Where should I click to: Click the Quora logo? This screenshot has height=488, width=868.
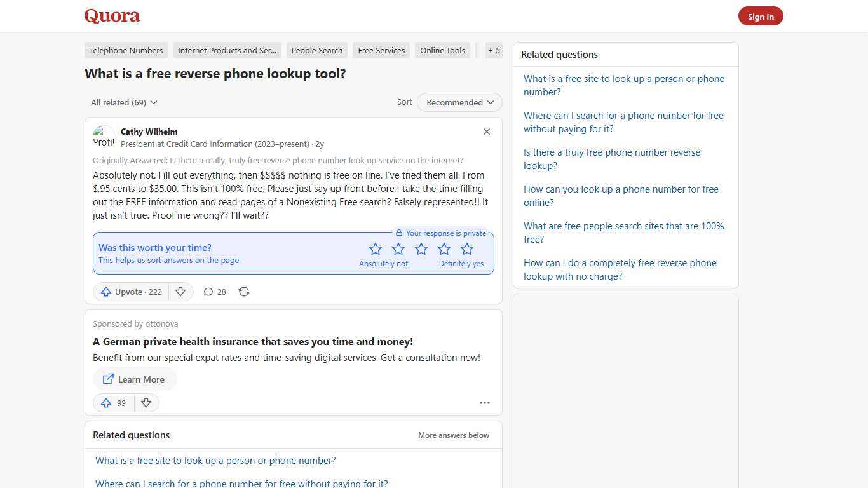pos(112,16)
